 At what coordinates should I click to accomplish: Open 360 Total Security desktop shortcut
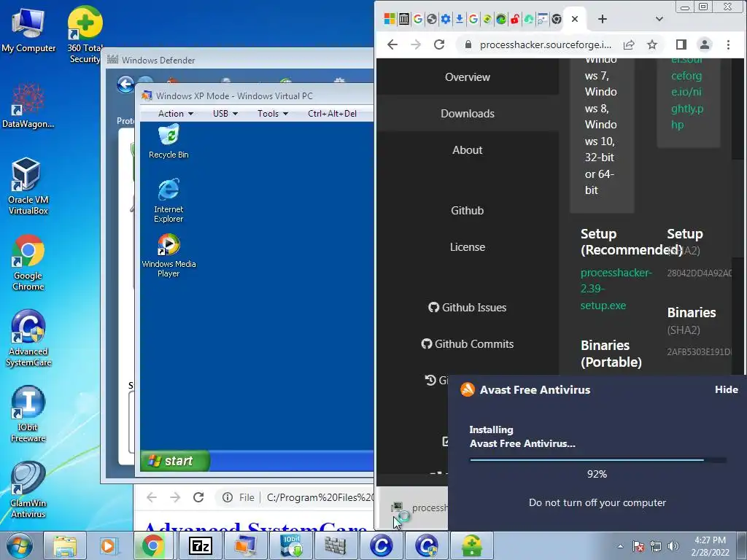coord(85,34)
